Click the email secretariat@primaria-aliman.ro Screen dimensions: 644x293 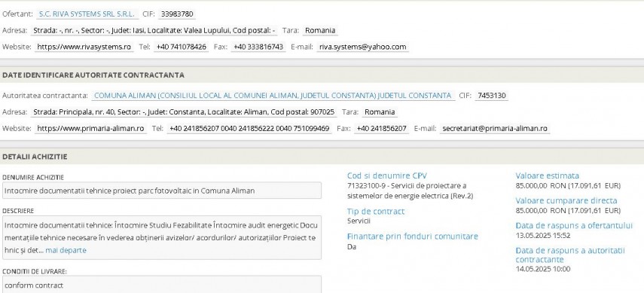click(x=495, y=129)
